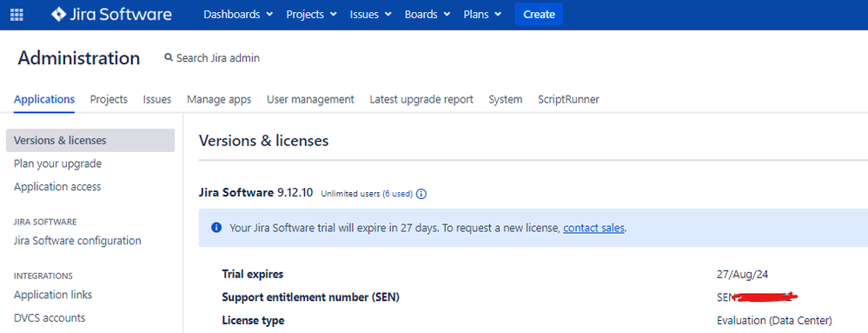Open Plan your upgrade in sidebar
This screenshot has height=333, width=868.
click(57, 163)
